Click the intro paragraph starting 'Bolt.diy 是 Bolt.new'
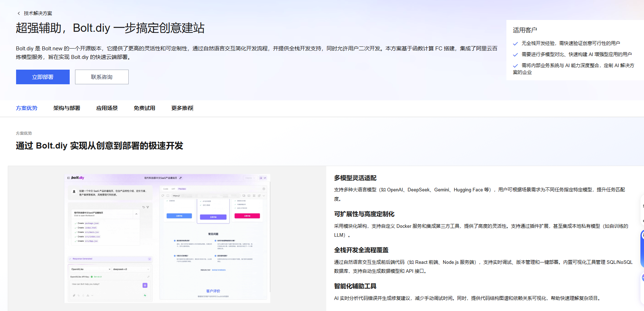The height and width of the screenshot is (311, 644). click(257, 53)
